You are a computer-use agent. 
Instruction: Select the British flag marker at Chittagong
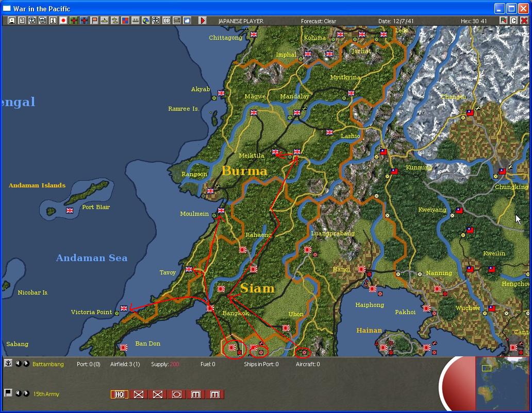pos(254,34)
